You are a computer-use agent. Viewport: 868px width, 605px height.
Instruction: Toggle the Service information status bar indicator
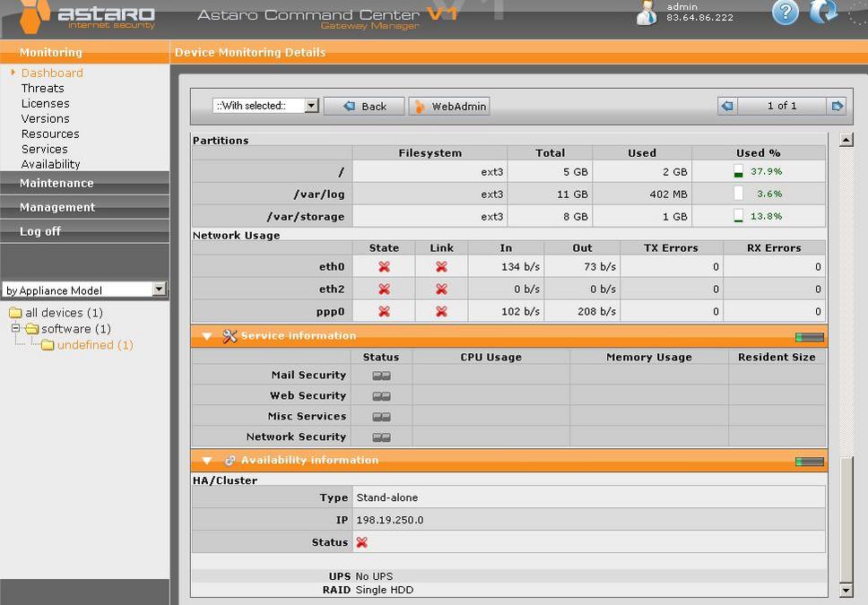point(809,337)
